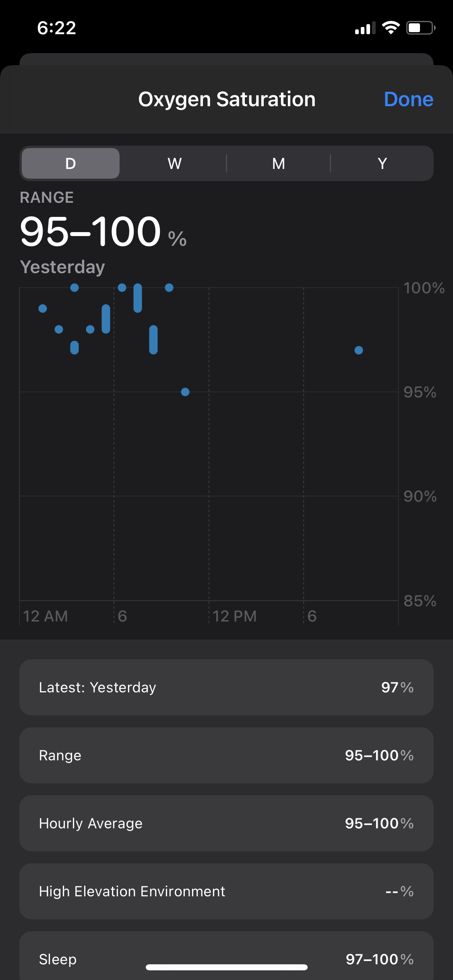Tap the Oxygen Saturation title
Viewport: 453px width, 980px height.
pyautogui.click(x=227, y=99)
